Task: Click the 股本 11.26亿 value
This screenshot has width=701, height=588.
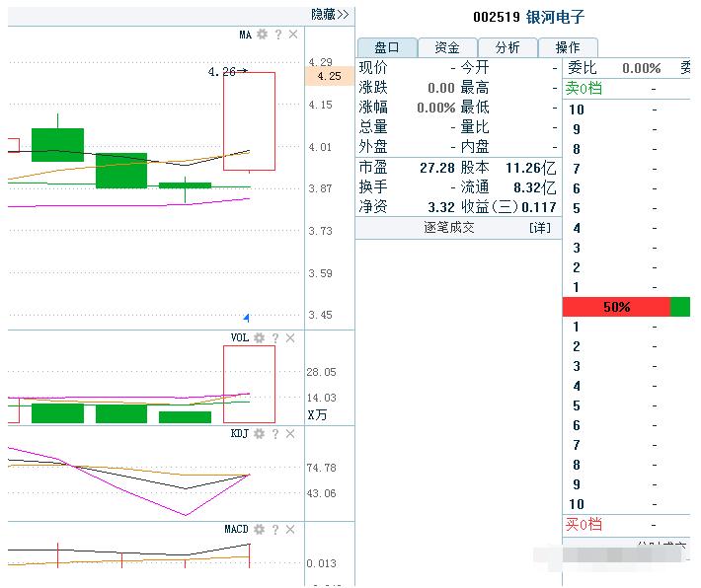Action: 530,168
